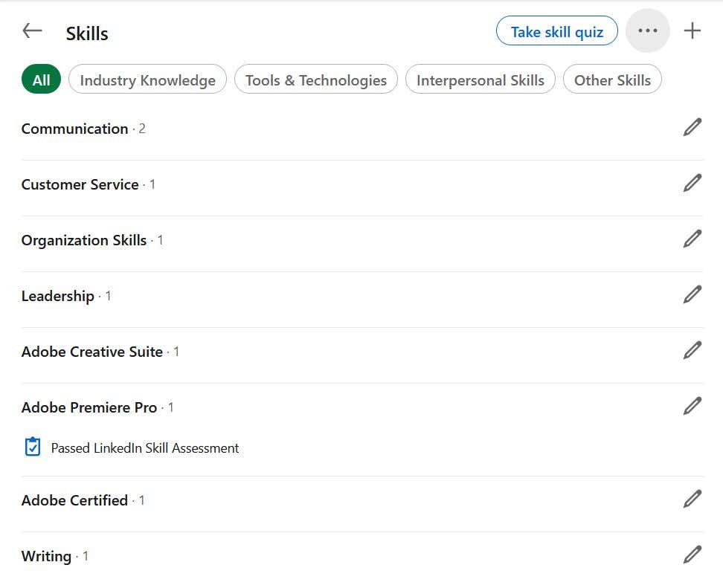723x588 pixels.
Task: Edit the Adobe Certified skill
Action: (693, 500)
